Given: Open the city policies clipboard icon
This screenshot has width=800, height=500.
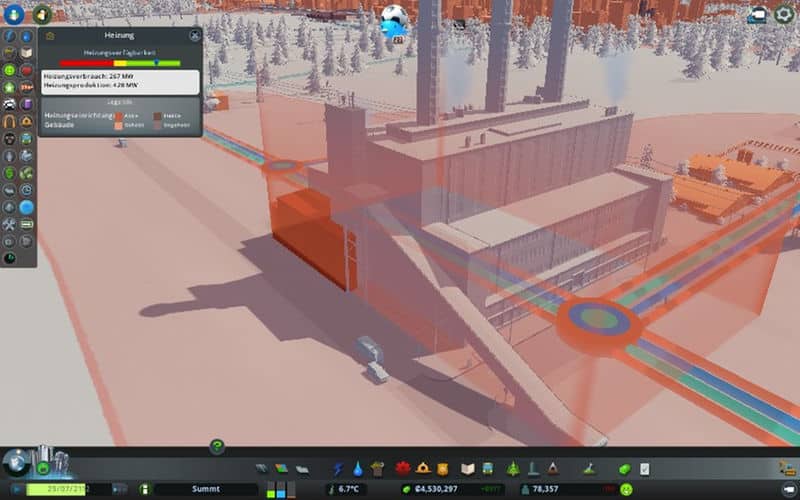Looking at the screenshot, I should pos(645,468).
